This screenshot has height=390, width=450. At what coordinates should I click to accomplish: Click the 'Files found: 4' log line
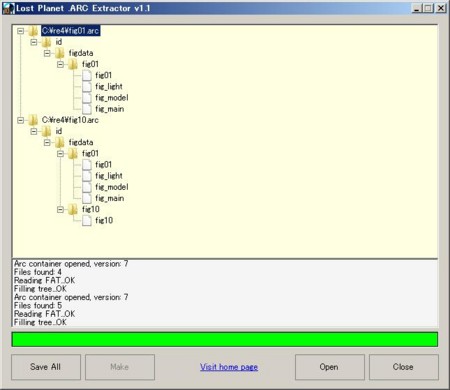pos(38,272)
